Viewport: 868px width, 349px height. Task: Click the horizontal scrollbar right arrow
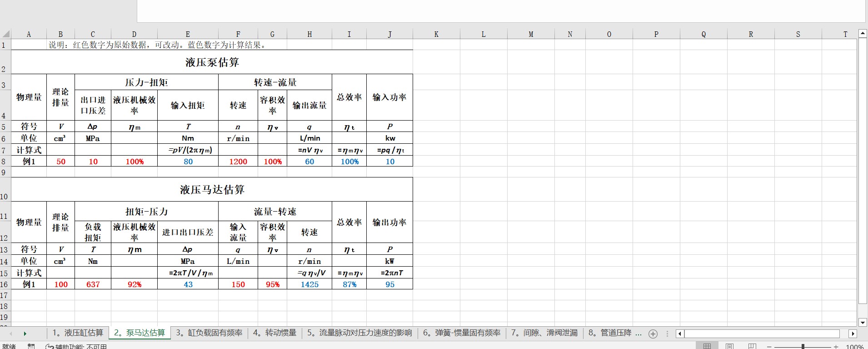[853, 334]
